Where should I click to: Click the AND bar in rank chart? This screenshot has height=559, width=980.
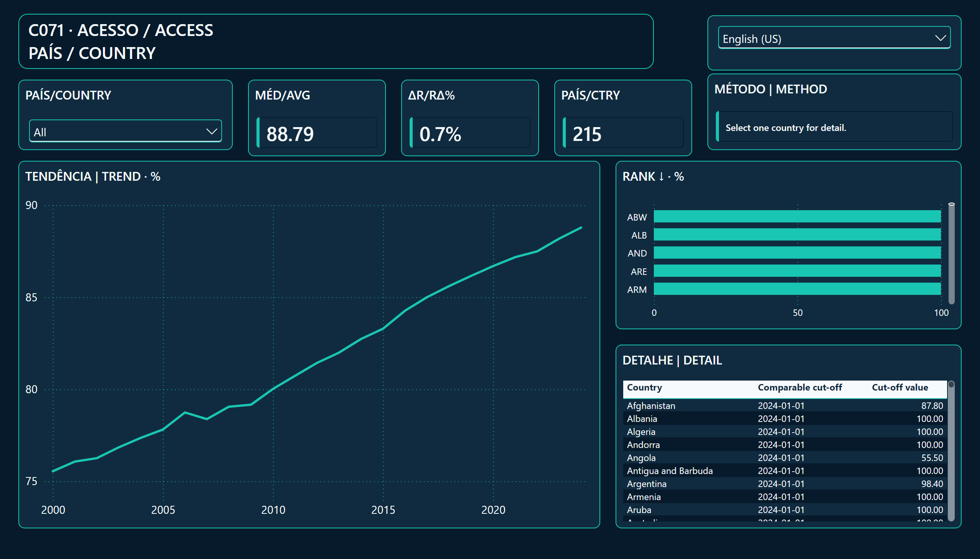coord(797,253)
